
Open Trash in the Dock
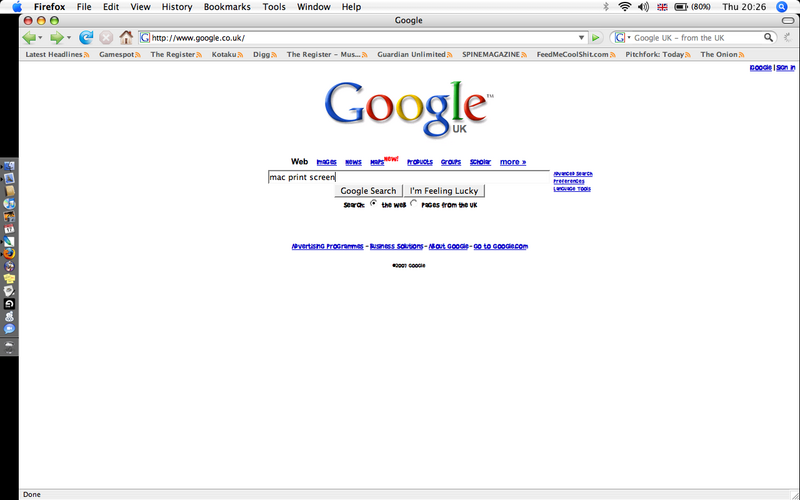tap(9, 347)
